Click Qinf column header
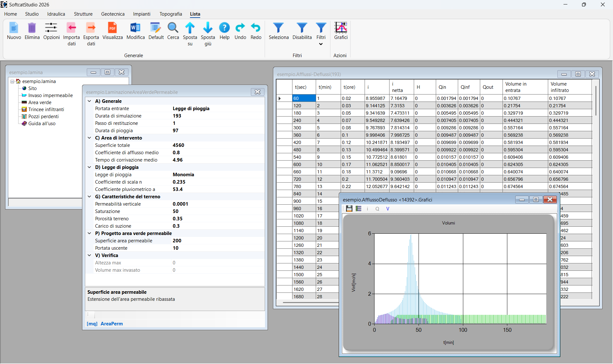The height and width of the screenshot is (364, 613). pos(469,87)
